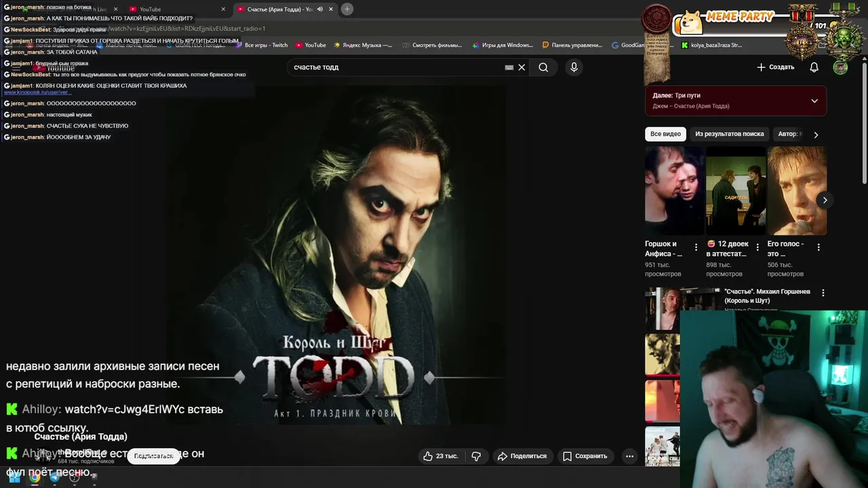Start voice search with the microphone icon
Viewport: 868px width, 488px height.
[574, 67]
